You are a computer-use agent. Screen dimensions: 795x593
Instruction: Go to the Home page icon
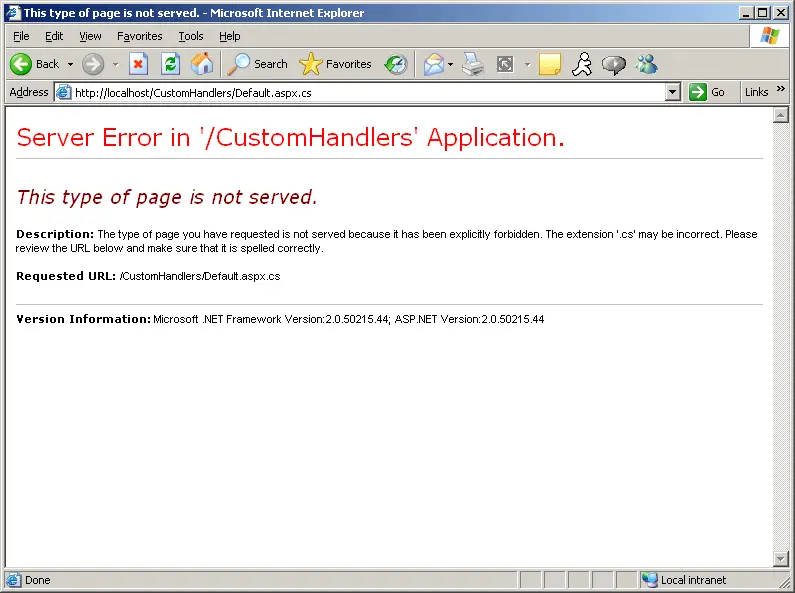202,64
